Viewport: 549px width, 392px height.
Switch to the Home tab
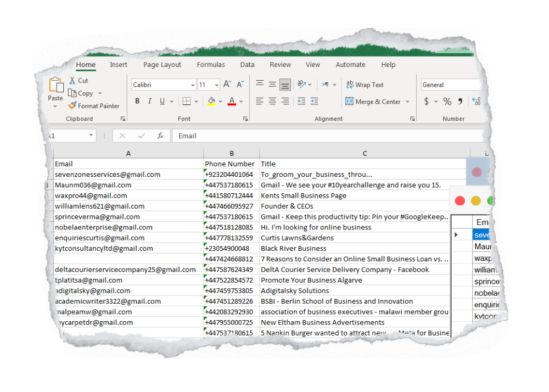(x=86, y=65)
